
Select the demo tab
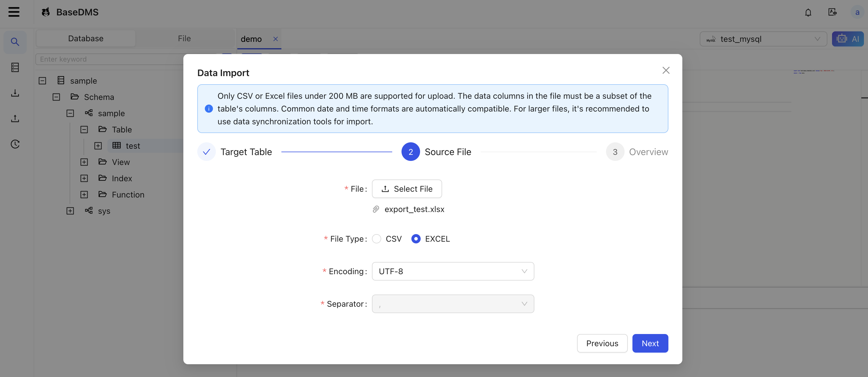251,39
